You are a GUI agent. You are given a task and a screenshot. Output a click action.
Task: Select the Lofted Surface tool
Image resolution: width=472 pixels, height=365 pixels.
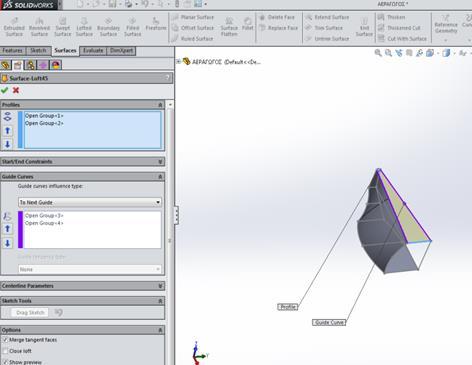coord(84,26)
